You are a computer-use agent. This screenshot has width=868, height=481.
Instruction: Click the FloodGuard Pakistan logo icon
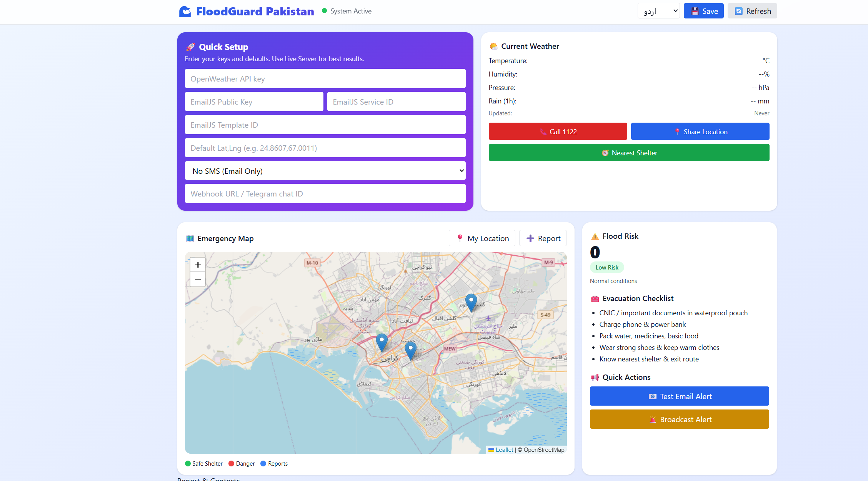[x=185, y=12]
